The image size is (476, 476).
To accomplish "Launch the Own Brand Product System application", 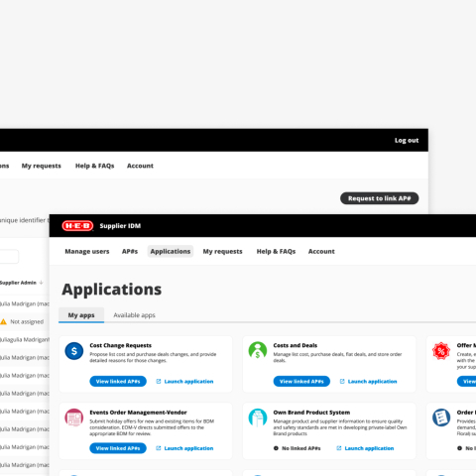I will tap(369, 448).
